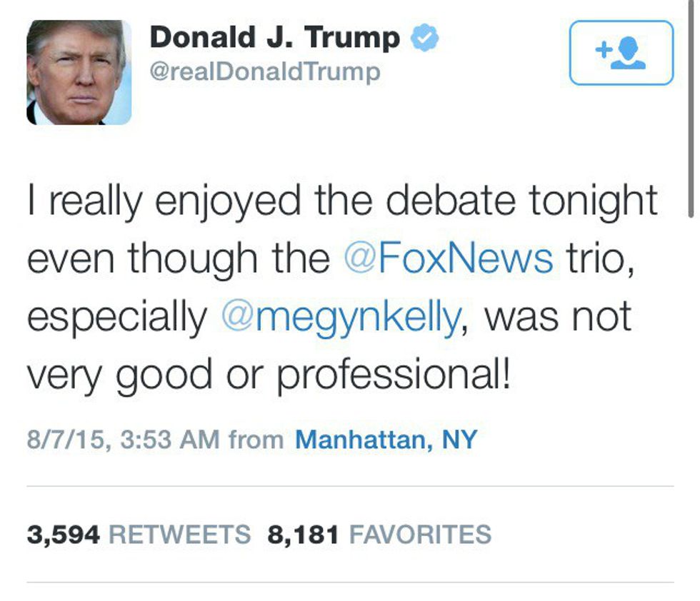Open the Donald J. Trump display name

274,38
